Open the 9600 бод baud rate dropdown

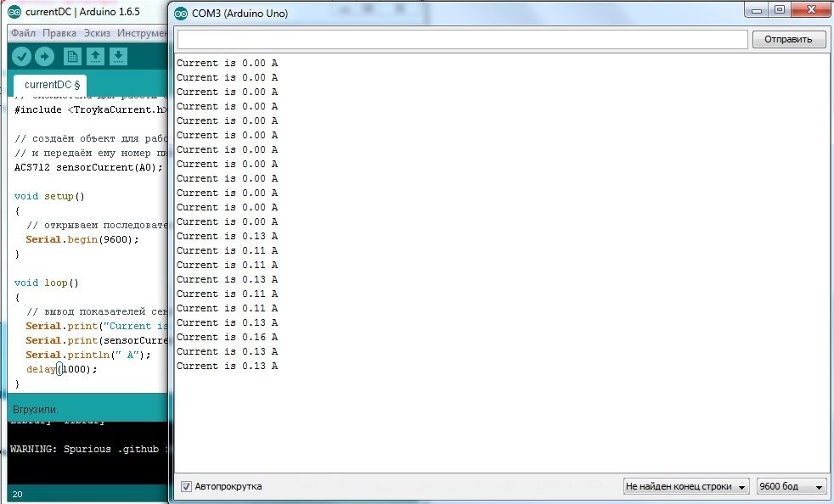[792, 486]
